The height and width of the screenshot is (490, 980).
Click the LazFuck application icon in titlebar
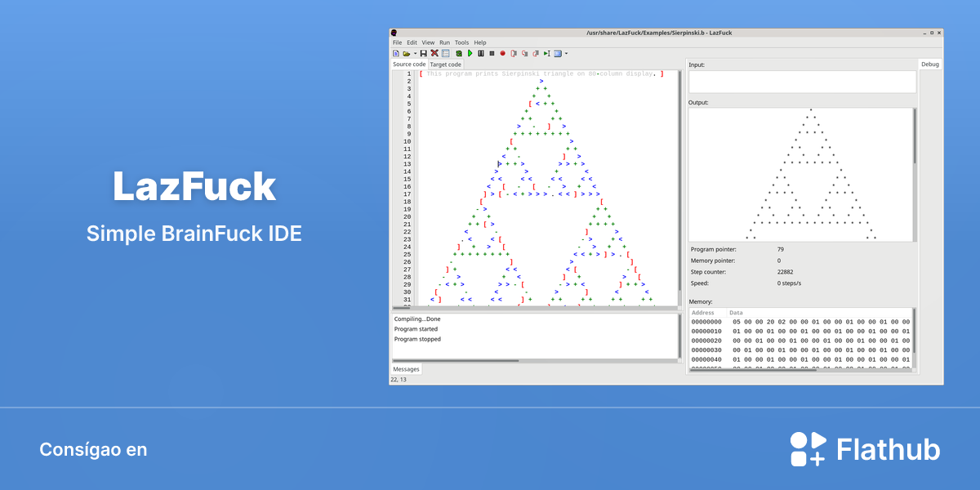point(394,32)
